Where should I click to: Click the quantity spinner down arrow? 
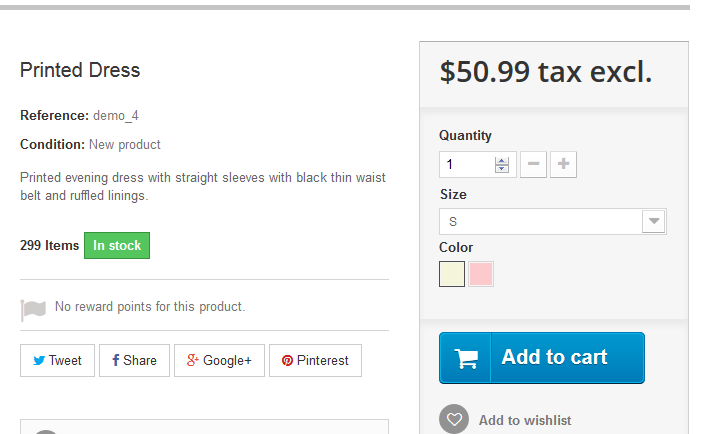click(x=502, y=169)
